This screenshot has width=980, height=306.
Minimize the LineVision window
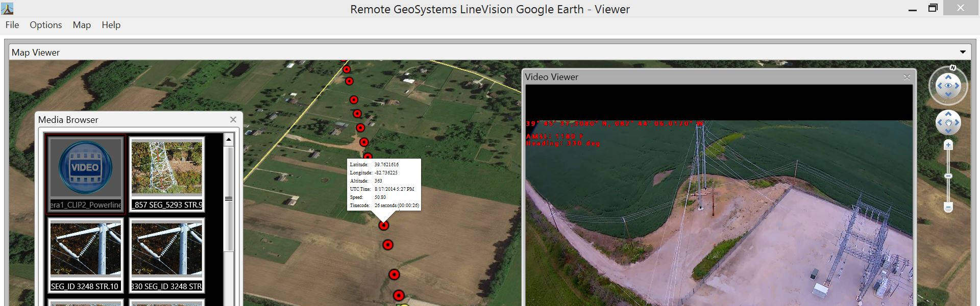[x=913, y=9]
